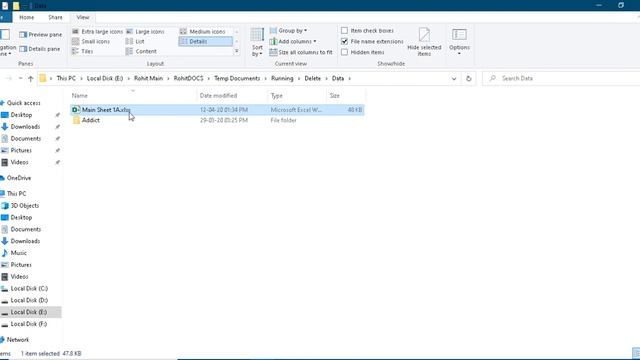
Task: Sort by the Type column header
Action: [298, 96]
